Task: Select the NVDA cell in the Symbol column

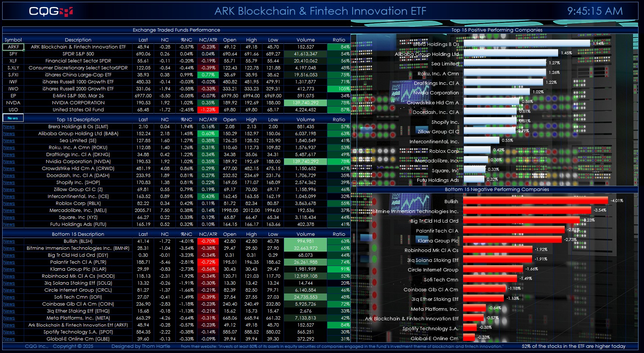Action: [13, 103]
